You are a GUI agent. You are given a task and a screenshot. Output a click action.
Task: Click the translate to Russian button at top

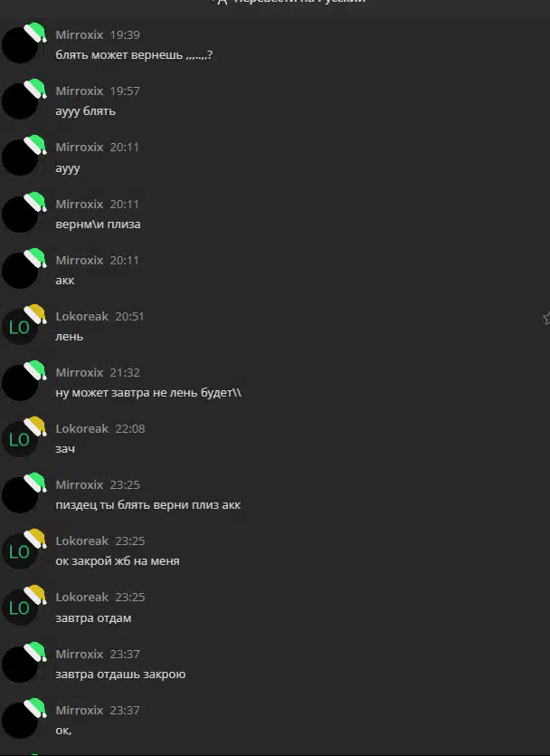(289, 2)
